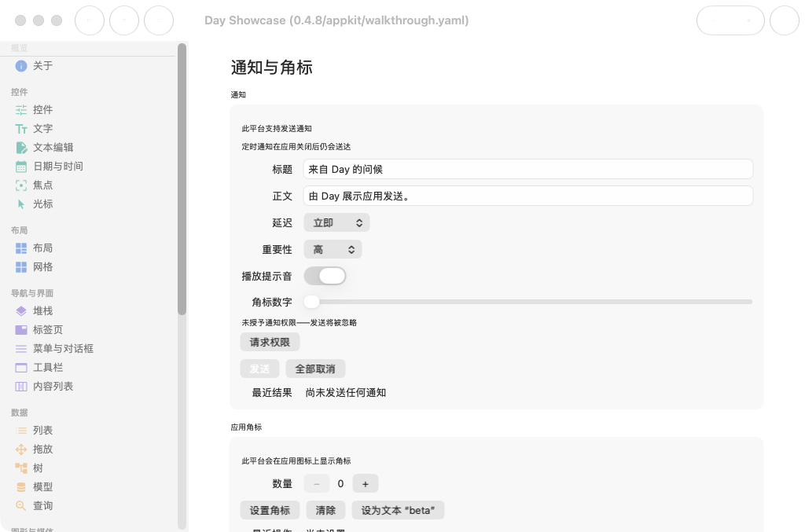Click the disabled 发送 button
Image resolution: width=805 pixels, height=532 pixels.
(x=259, y=369)
